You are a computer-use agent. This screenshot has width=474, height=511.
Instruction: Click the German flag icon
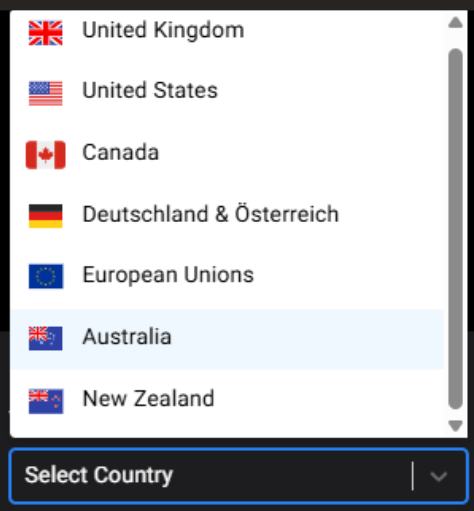(x=46, y=216)
